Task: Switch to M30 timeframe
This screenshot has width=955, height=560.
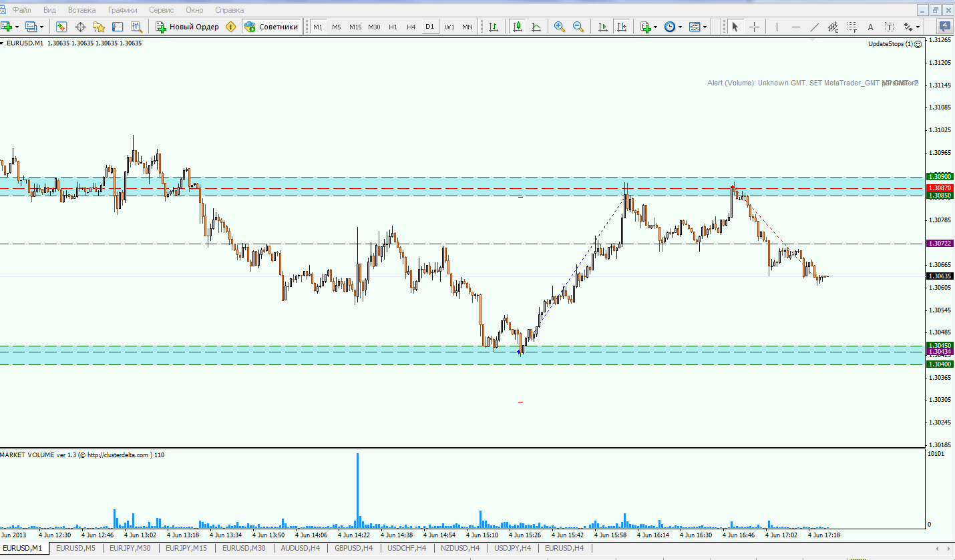Action: tap(374, 27)
